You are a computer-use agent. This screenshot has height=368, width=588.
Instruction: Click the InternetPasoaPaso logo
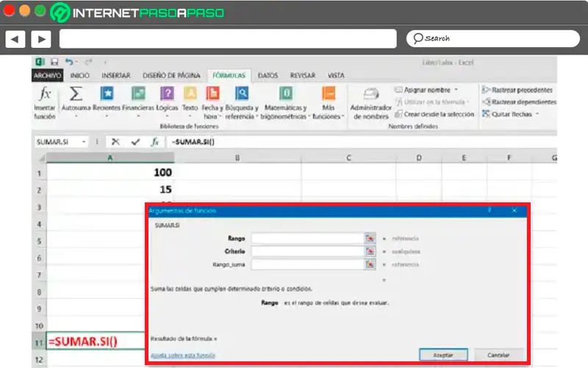pyautogui.click(x=137, y=13)
